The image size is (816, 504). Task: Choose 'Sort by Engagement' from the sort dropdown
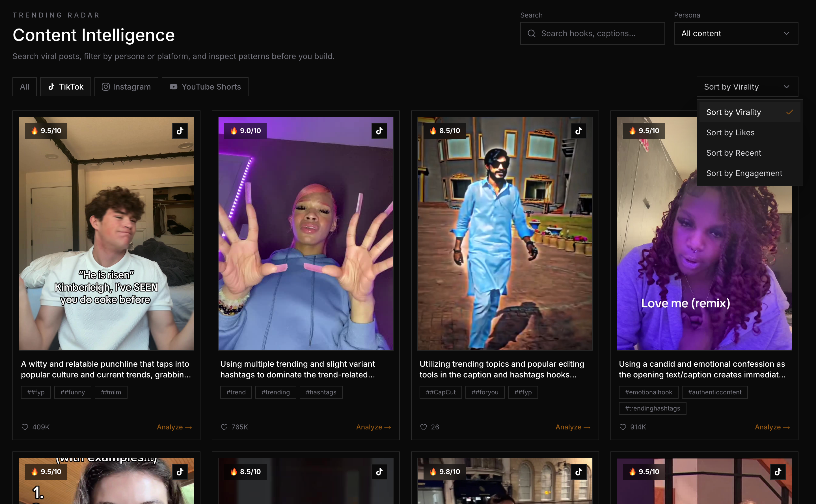tap(744, 173)
